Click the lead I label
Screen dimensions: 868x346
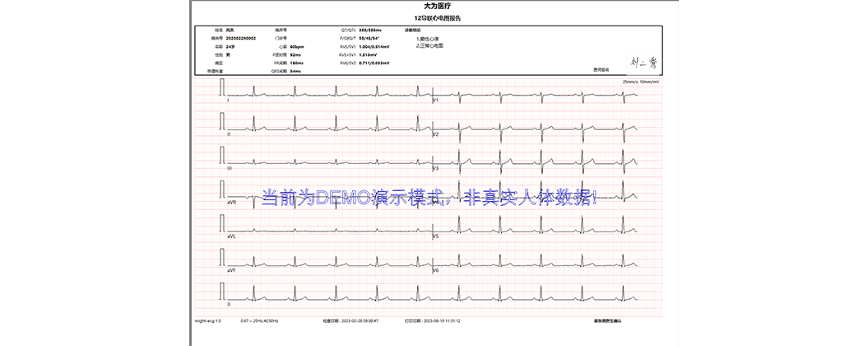point(228,101)
